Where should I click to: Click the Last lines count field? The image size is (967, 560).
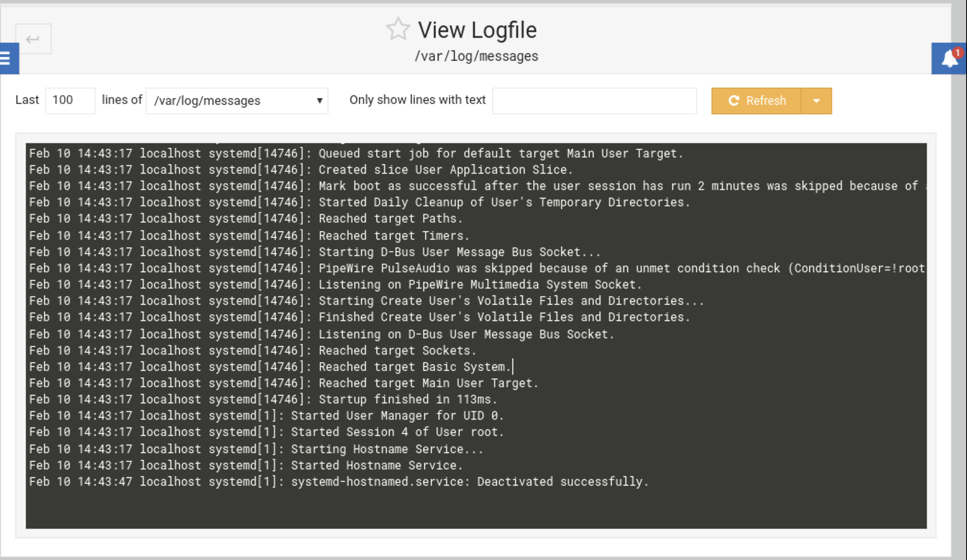pos(70,100)
